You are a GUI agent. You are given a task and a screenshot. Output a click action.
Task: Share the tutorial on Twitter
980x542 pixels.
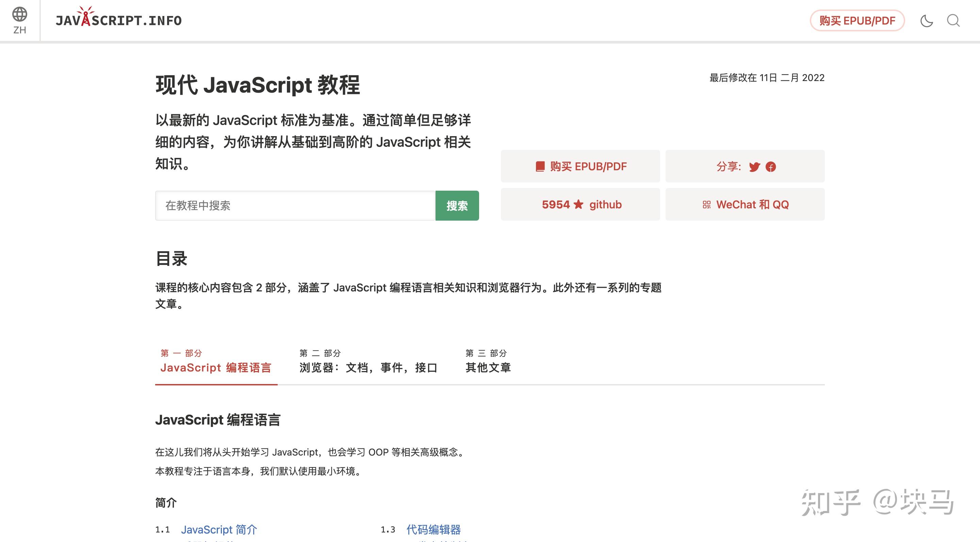754,167
